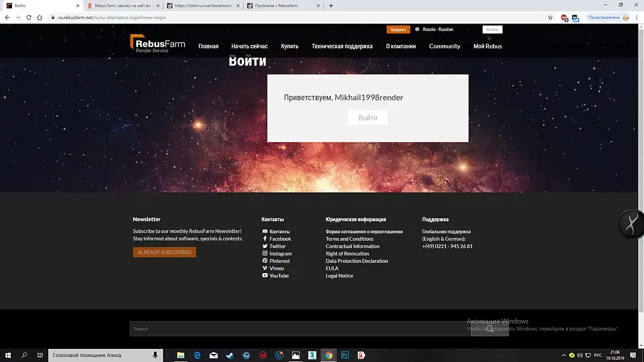Open the blue extension icon beside AdBlock
Screen dimensions: 644x362
[575, 17]
